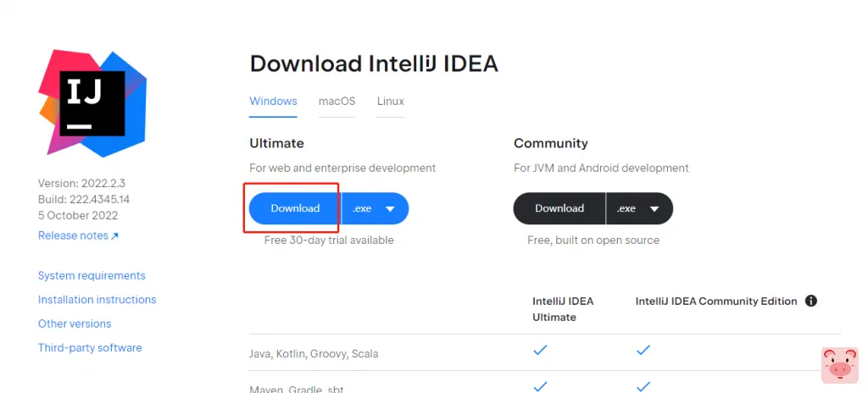The image size is (868, 393).
Task: Switch to the Linux tab
Action: click(391, 102)
